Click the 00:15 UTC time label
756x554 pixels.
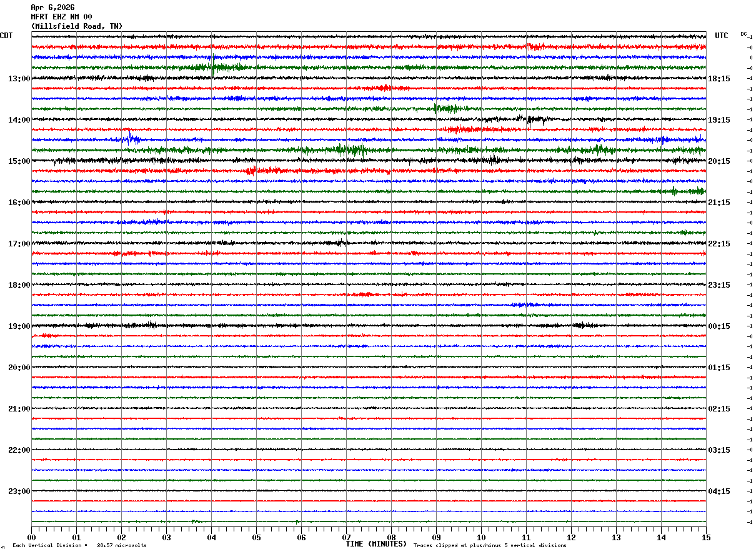(719, 326)
